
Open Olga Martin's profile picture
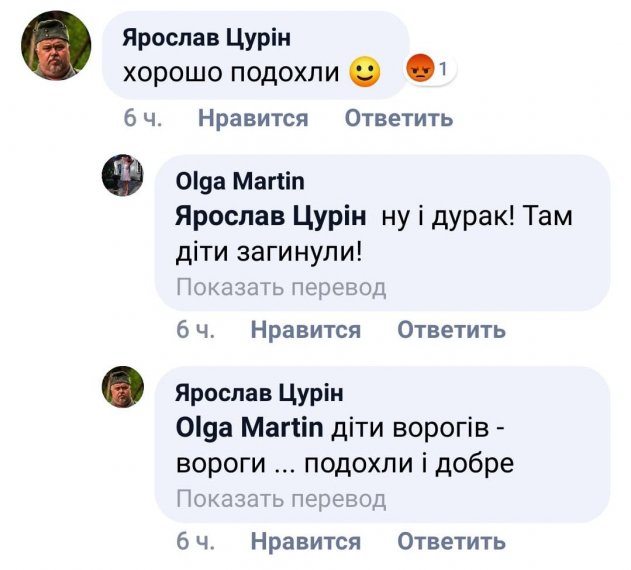(124, 176)
